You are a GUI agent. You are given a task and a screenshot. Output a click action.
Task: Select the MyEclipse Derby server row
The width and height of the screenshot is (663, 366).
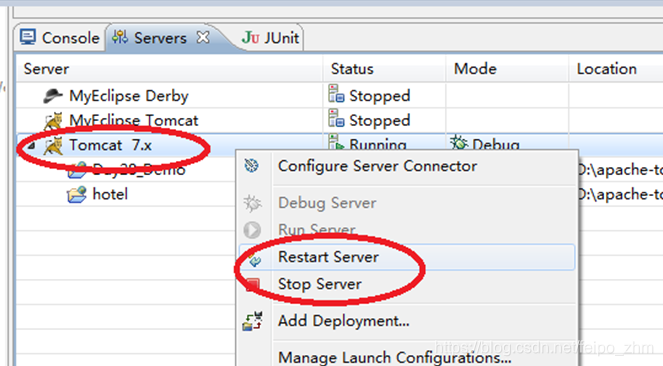coord(339,96)
